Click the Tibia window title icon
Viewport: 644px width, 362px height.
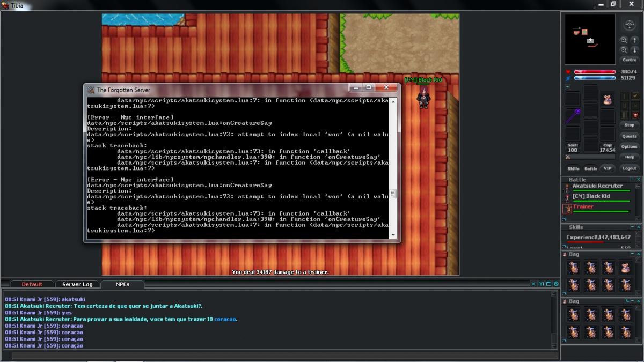(5, 5)
